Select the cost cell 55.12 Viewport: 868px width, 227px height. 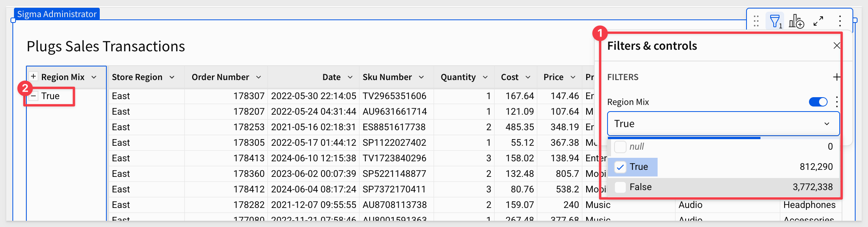(522, 143)
